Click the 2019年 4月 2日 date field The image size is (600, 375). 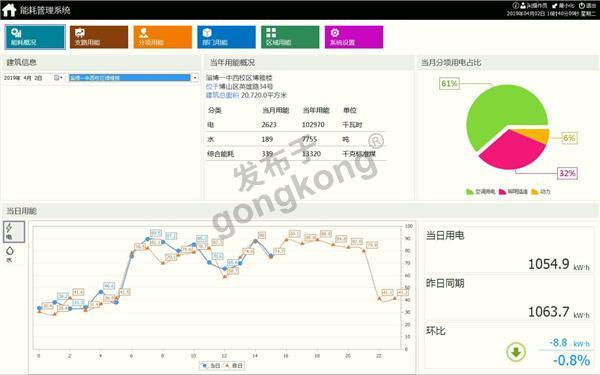[23, 78]
